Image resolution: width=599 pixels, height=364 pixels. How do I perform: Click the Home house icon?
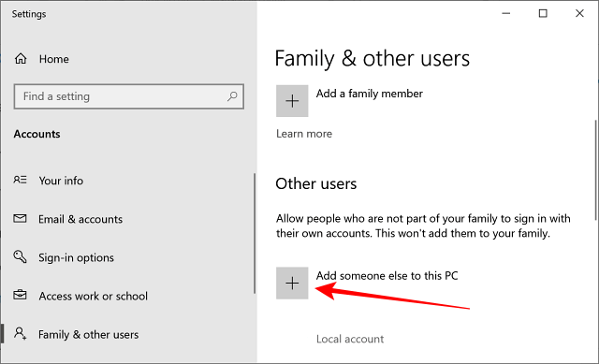(x=21, y=59)
